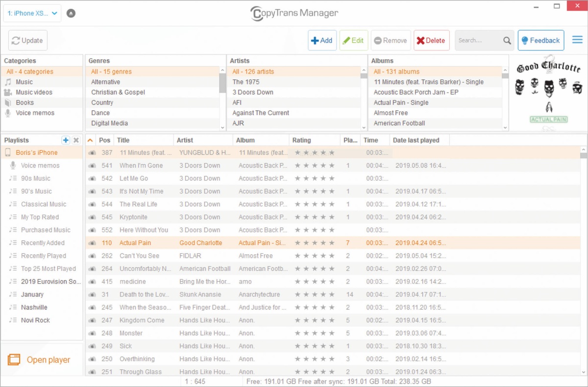This screenshot has width=588, height=387.
Task: Click the Edit button
Action: [354, 41]
